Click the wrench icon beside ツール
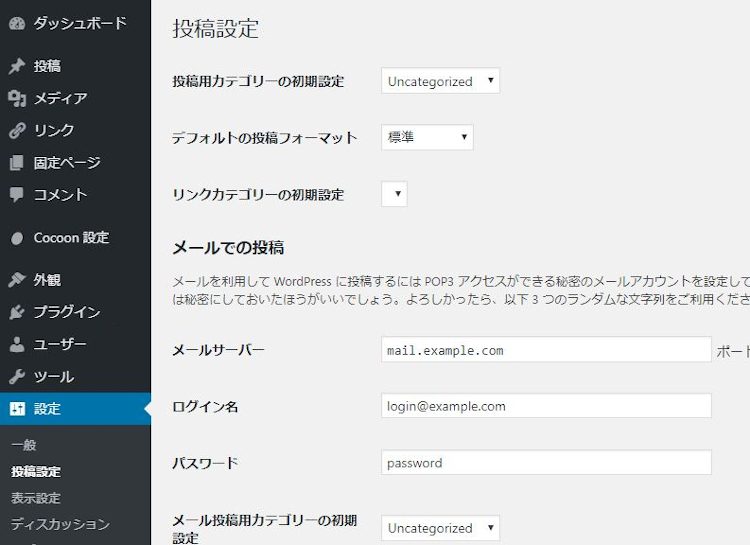750x545 pixels. 17,377
